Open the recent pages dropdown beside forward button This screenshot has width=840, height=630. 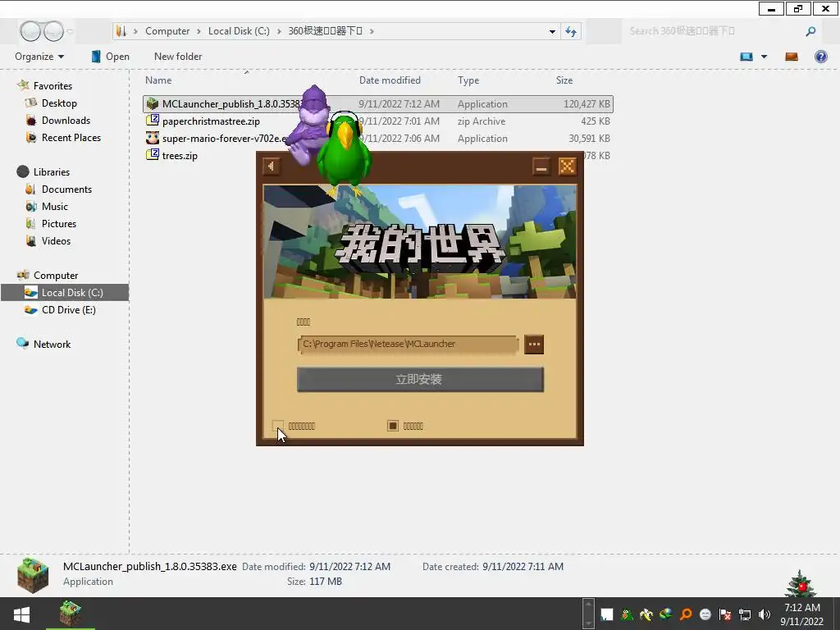71,31
